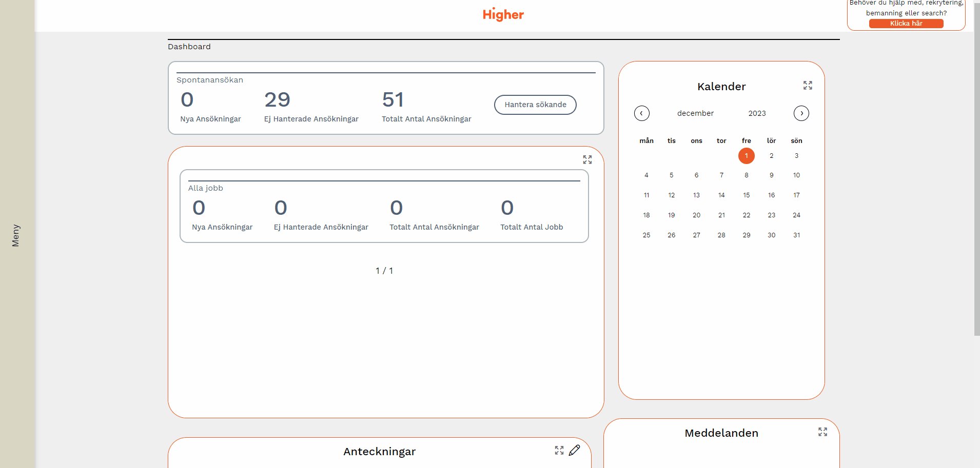
Task: Expand the Meddelanden widget
Action: pos(822,432)
